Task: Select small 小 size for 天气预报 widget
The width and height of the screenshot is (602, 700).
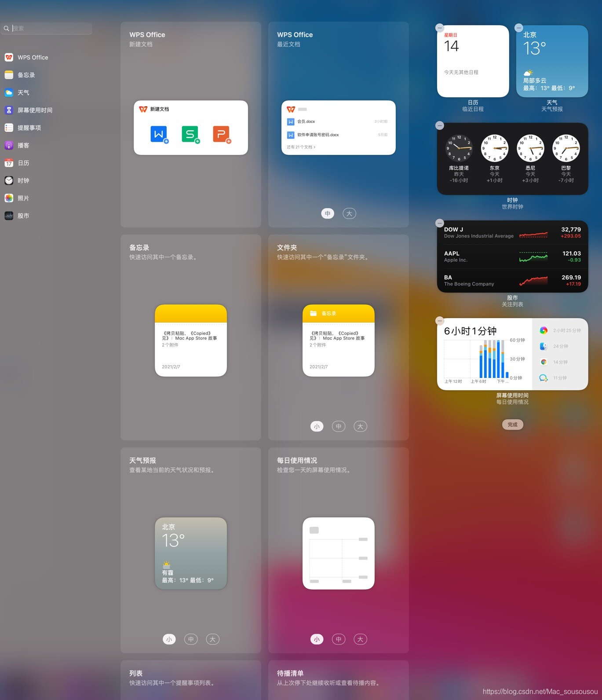Action: coord(169,639)
